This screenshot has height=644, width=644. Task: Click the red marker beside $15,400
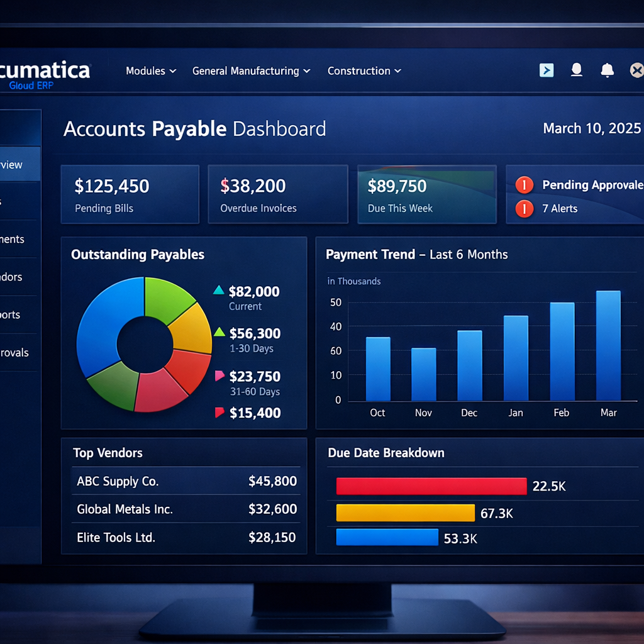coord(219,413)
